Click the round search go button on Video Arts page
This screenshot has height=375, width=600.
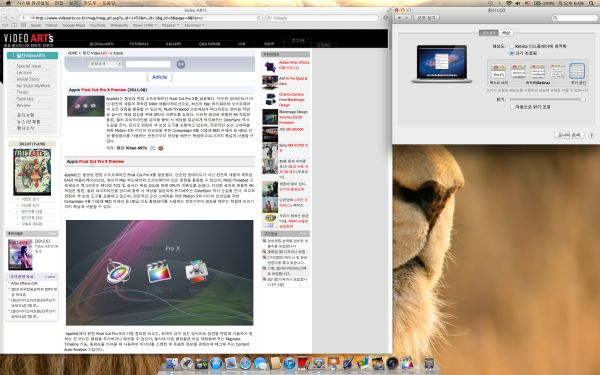181,64
